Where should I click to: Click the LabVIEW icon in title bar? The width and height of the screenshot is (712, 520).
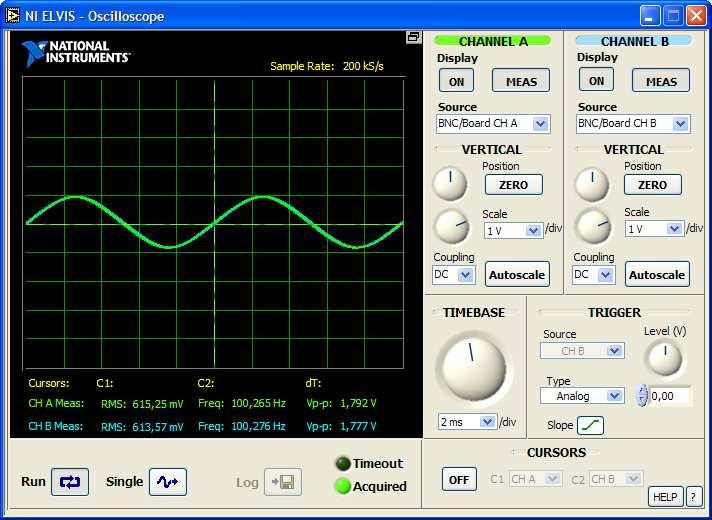(x=13, y=16)
